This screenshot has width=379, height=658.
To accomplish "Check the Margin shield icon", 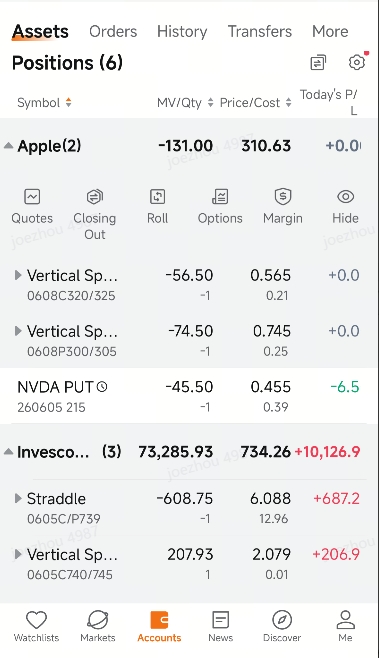I will (x=283, y=197).
